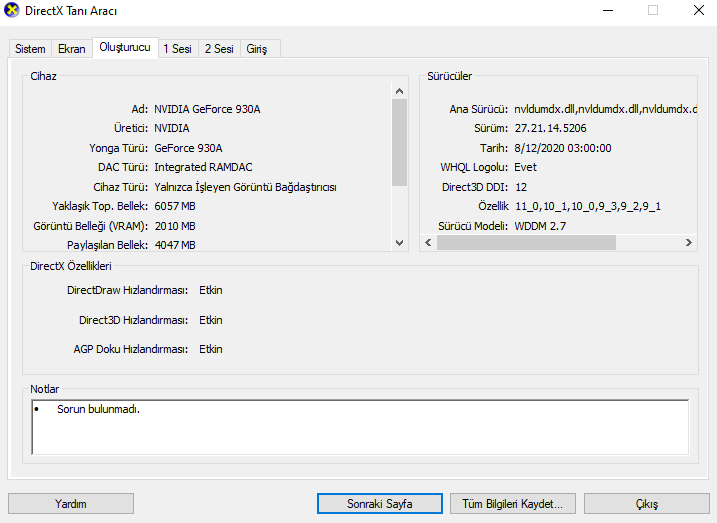Click driver version 27.21.14.5206

coord(551,128)
